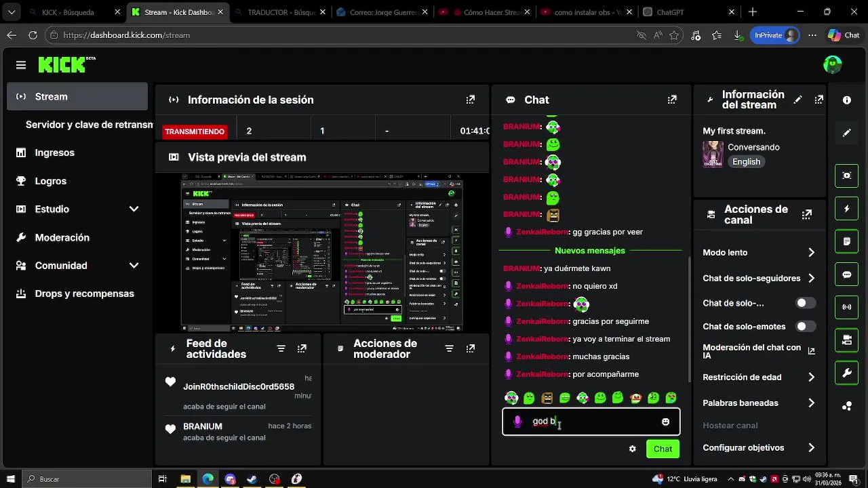Expand Chat de solo-seguidores options
The width and height of the screenshot is (868, 488).
click(811, 278)
